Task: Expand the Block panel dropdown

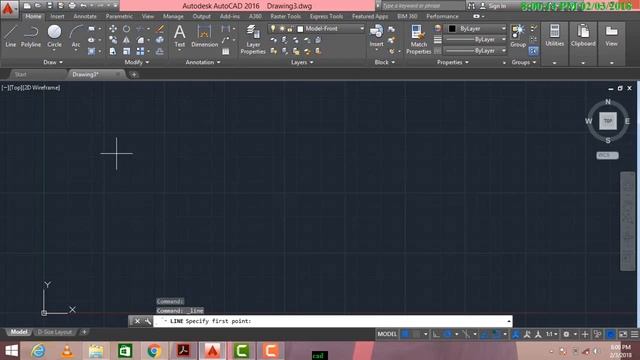Action: pyautogui.click(x=384, y=62)
